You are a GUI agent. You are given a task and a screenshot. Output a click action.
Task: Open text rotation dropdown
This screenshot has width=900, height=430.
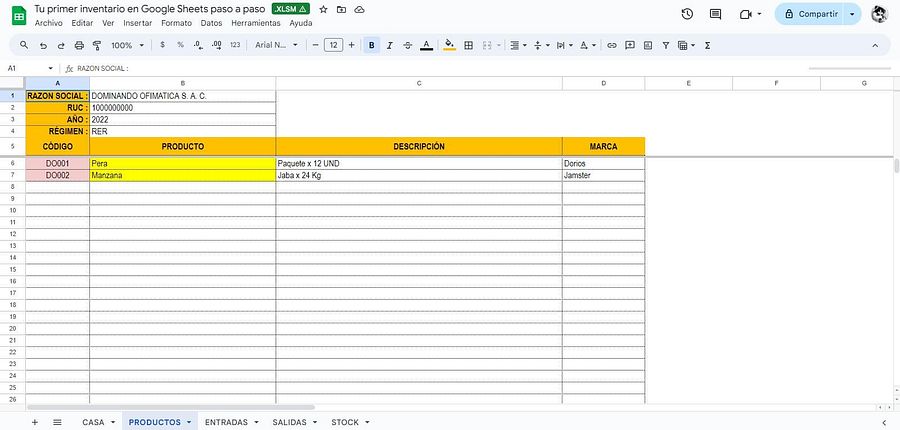pos(587,45)
